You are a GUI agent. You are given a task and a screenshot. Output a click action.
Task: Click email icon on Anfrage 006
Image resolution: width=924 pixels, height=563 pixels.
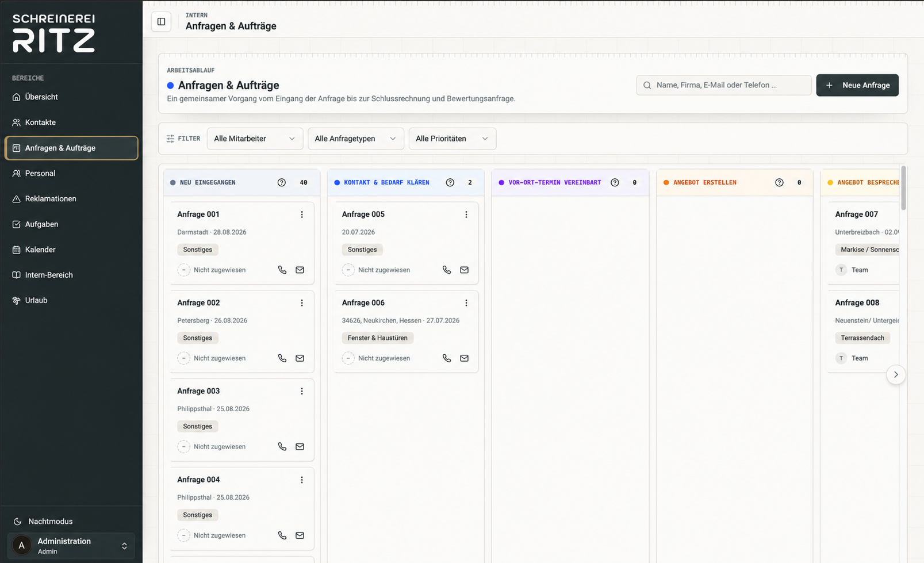click(465, 358)
